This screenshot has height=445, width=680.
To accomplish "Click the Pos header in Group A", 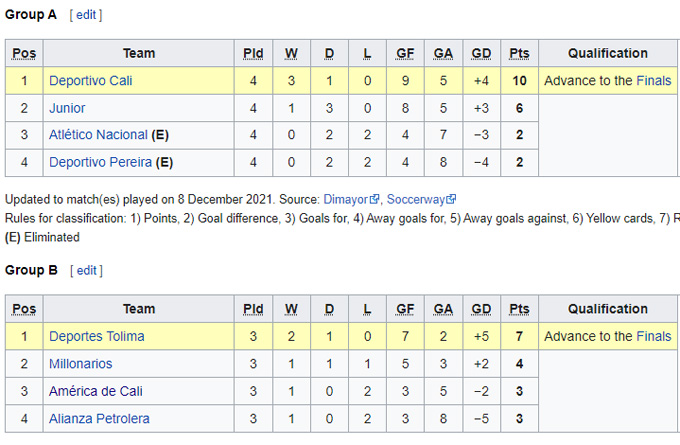I will [24, 53].
